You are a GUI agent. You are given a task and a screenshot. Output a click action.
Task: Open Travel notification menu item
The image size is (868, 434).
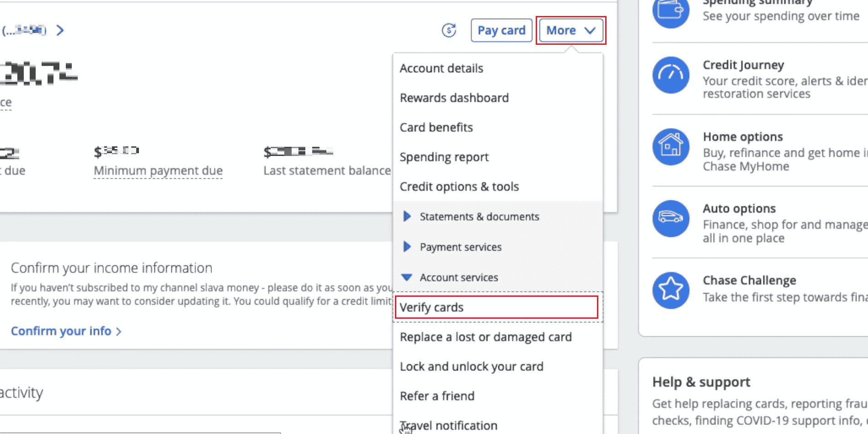(449, 425)
